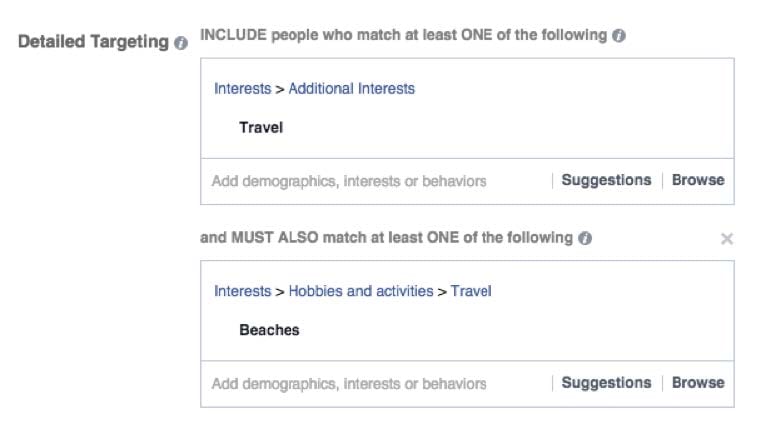This screenshot has height=424, width=776.
Task: Browse targeting options in the INCLUDE box
Action: click(x=698, y=181)
